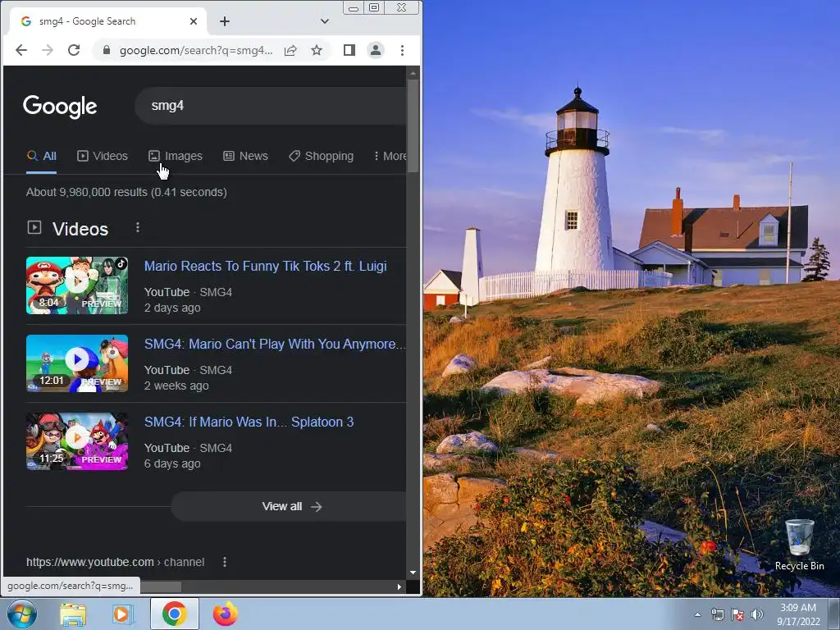Open the network status tray icon
The height and width of the screenshot is (630, 840).
click(717, 614)
